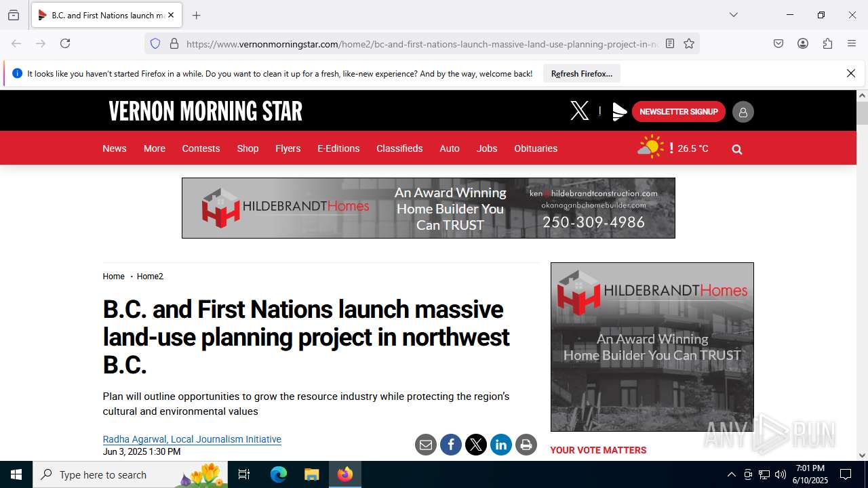Launch Microsoft Edge from taskbar
This screenshot has width=868, height=488.
[x=279, y=474]
